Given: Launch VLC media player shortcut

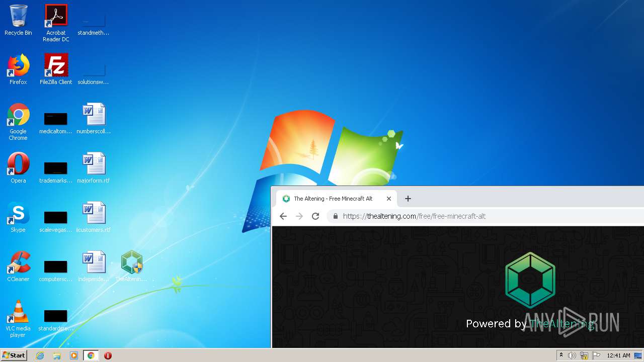Looking at the screenshot, I should [18, 319].
